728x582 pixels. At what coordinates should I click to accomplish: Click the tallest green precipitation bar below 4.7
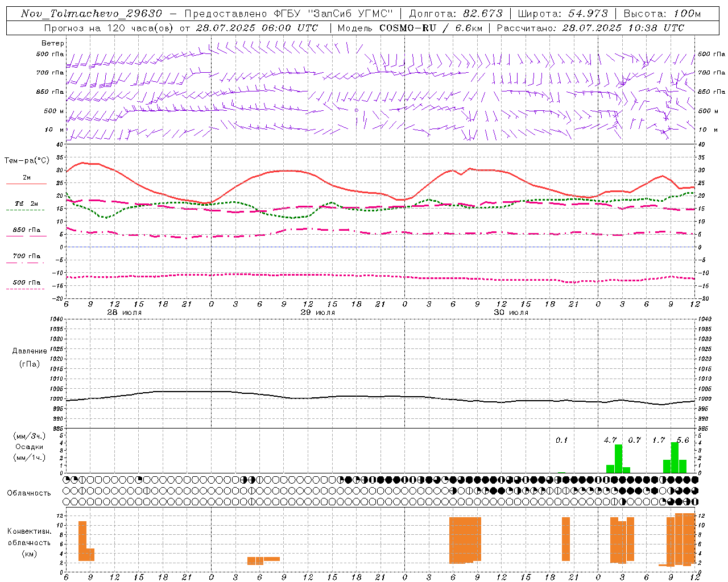coord(618,458)
